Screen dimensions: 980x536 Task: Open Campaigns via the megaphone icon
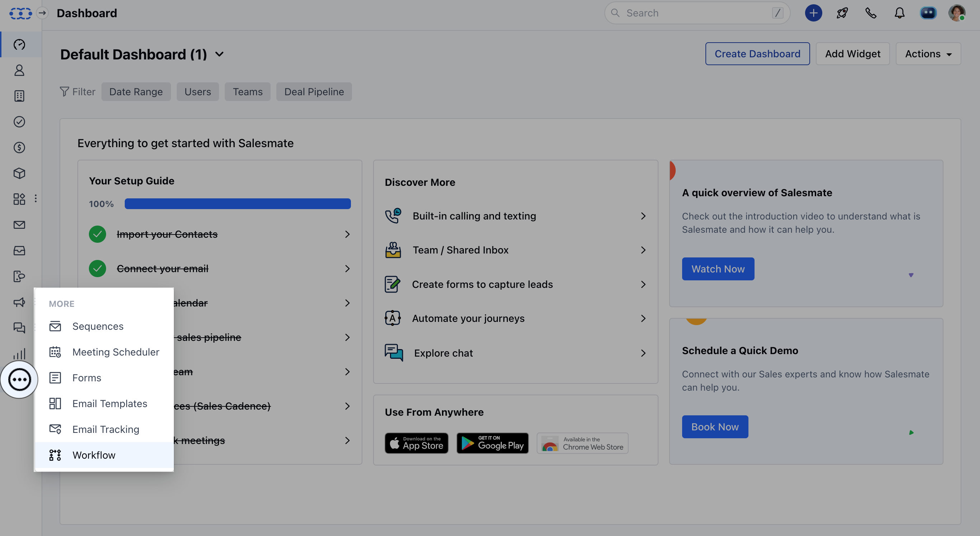pyautogui.click(x=19, y=302)
